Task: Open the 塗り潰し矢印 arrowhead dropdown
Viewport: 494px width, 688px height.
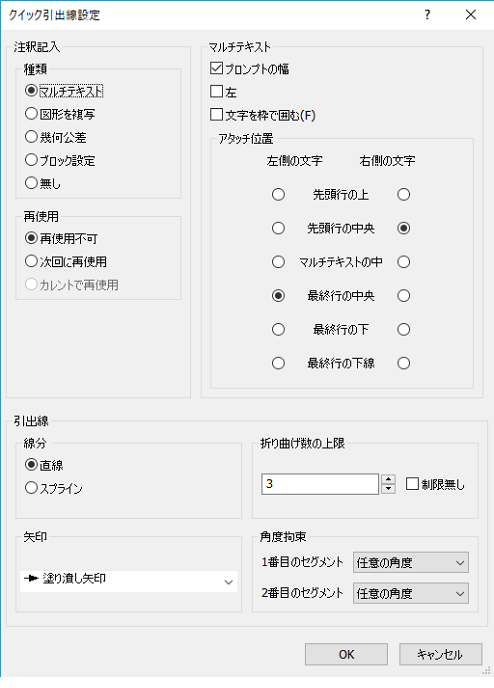Action: coord(129,581)
